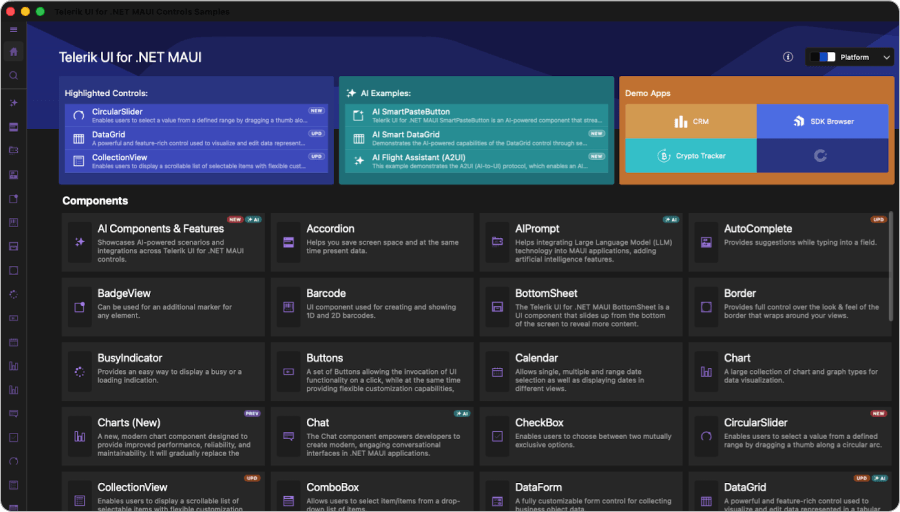900x512 pixels.
Task: Open the CollectionView component card
Action: (163, 492)
